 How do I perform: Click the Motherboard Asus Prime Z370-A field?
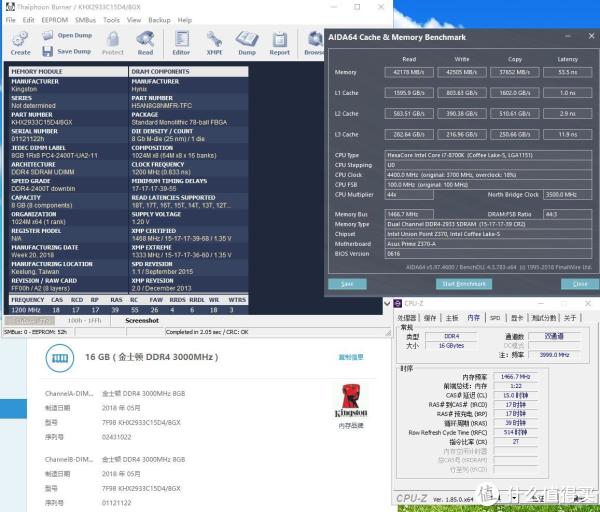pos(488,244)
